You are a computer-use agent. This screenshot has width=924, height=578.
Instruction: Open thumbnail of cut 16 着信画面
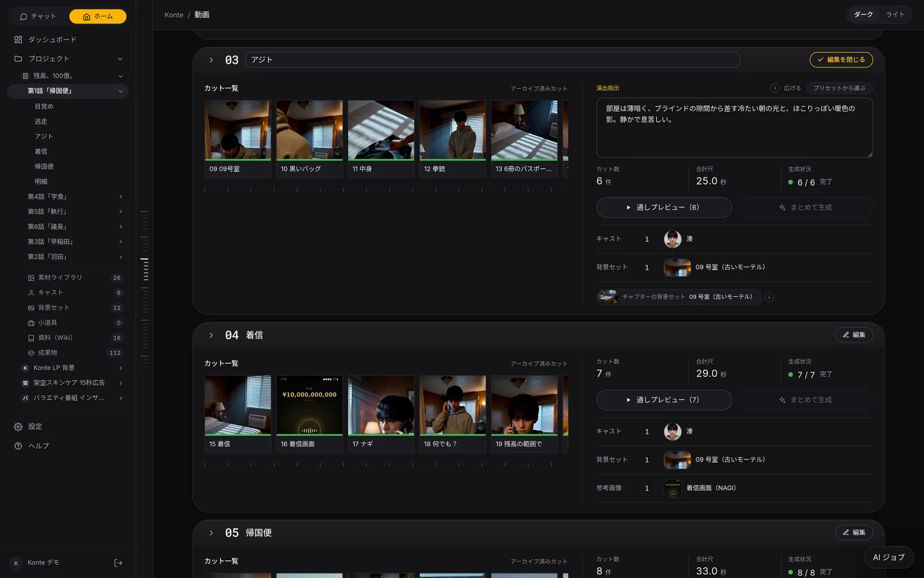tap(310, 405)
